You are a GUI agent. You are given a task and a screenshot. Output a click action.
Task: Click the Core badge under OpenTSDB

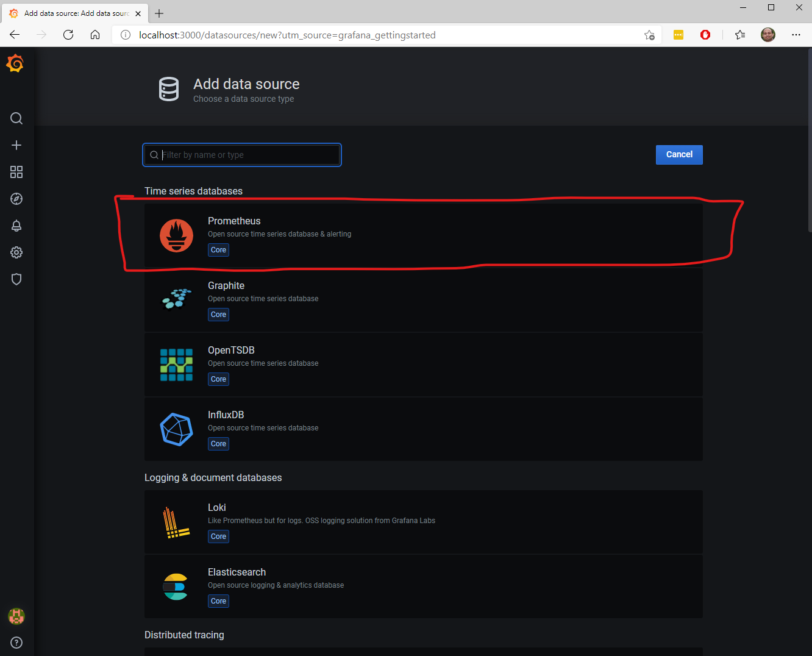tap(218, 379)
